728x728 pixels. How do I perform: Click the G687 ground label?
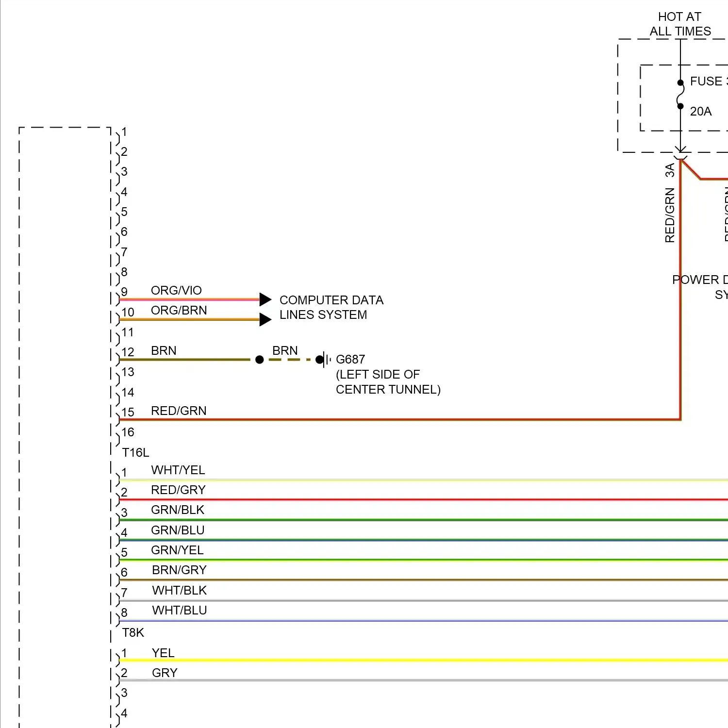350,359
